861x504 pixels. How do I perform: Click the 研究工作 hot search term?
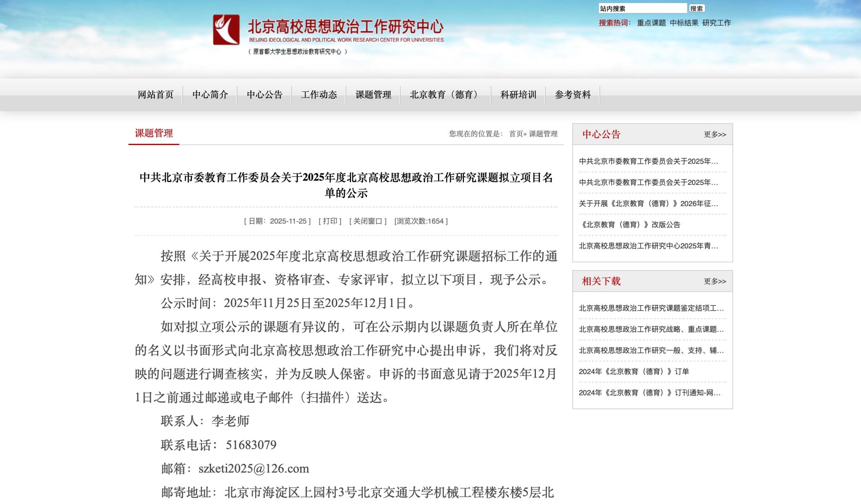tap(716, 23)
